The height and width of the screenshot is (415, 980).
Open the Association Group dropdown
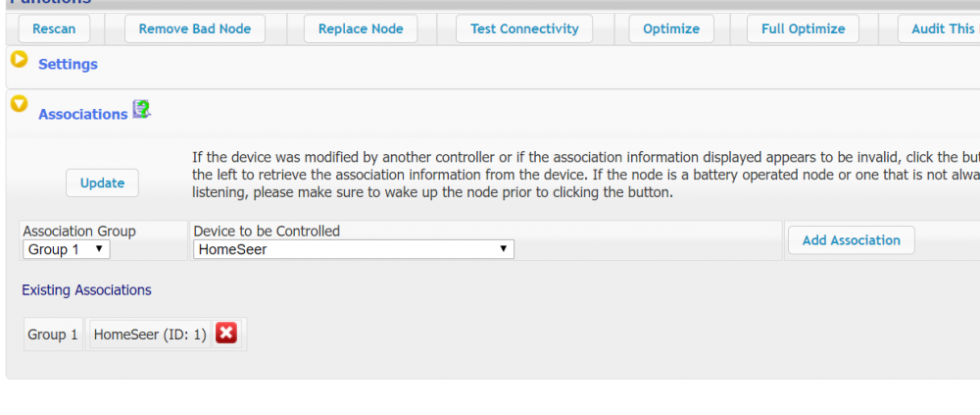[67, 249]
